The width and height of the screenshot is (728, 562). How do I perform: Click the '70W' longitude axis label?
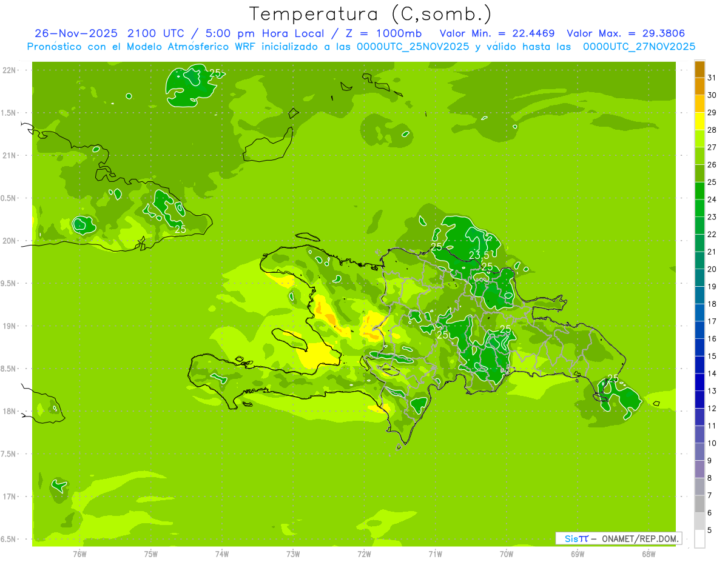tap(507, 554)
